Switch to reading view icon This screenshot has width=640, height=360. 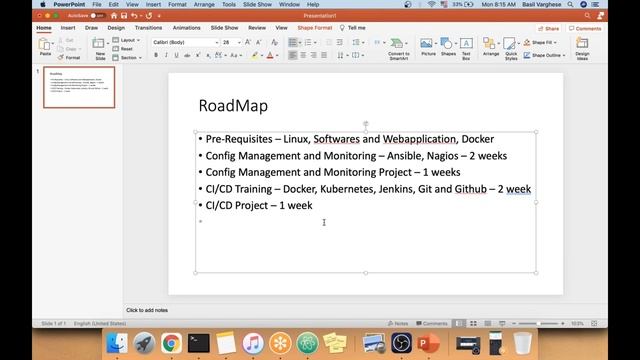click(488, 323)
